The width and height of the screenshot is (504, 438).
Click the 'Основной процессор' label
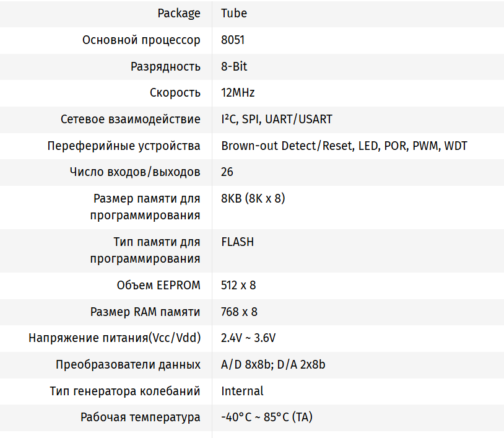(x=141, y=40)
